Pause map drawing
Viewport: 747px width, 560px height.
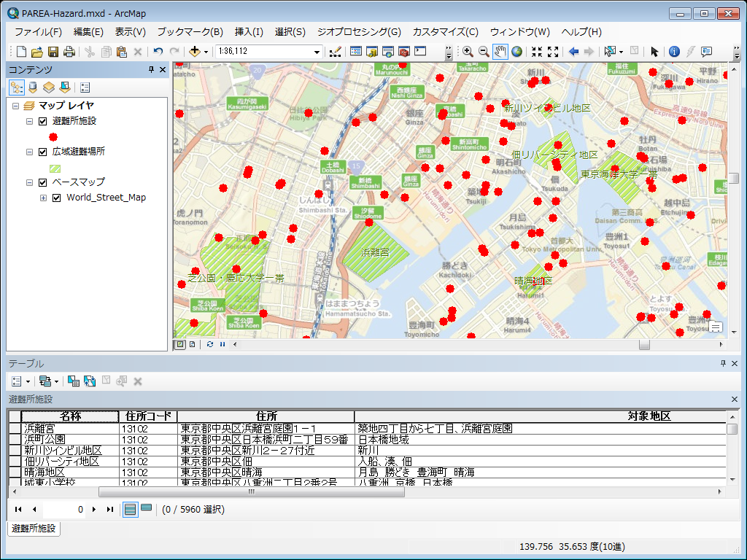point(222,344)
